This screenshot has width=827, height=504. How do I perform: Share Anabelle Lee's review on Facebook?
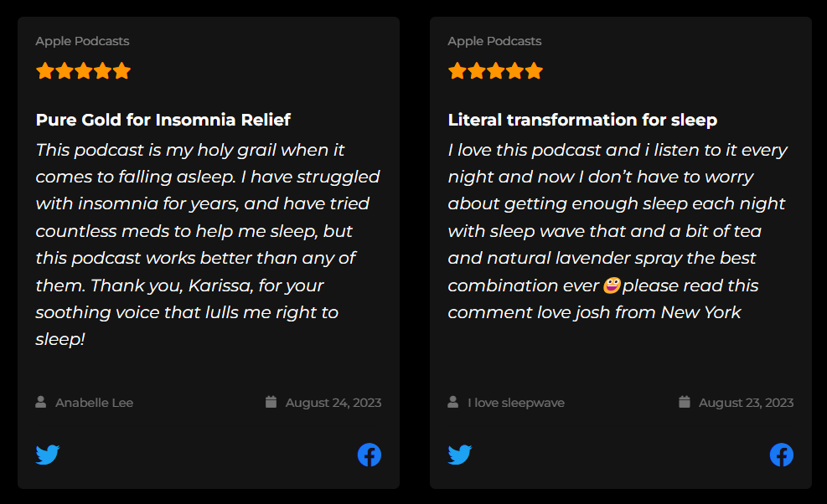(x=369, y=455)
